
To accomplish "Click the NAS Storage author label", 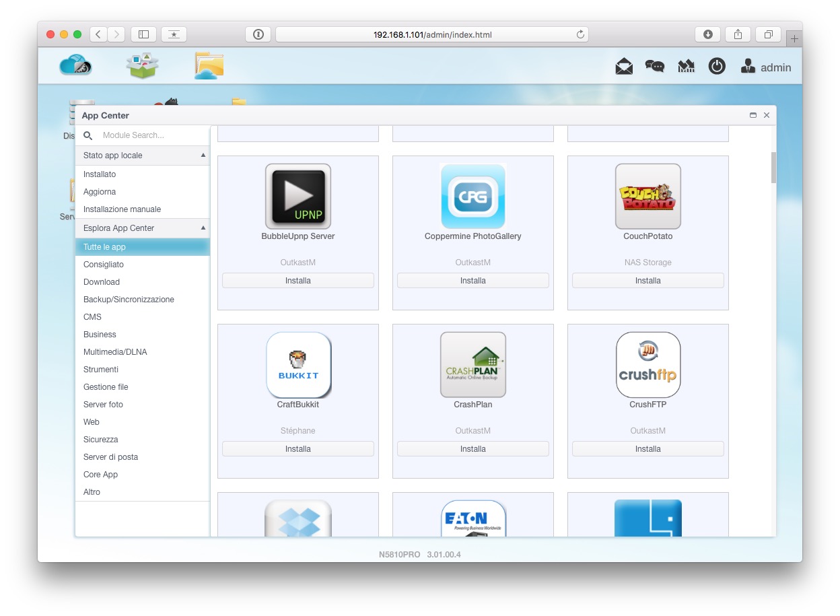I will pyautogui.click(x=648, y=263).
